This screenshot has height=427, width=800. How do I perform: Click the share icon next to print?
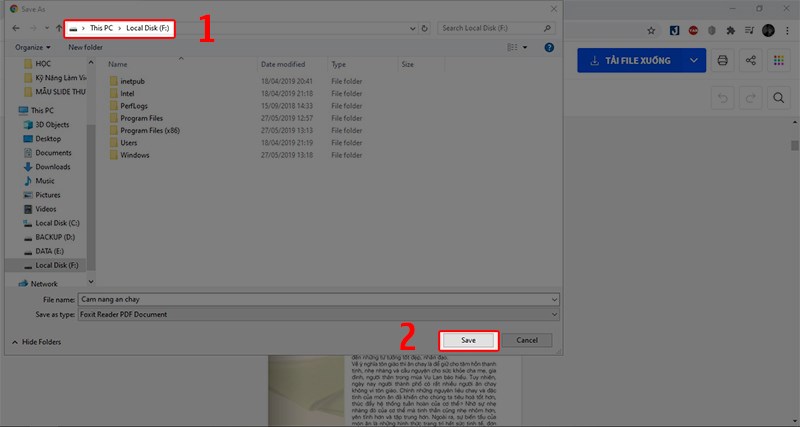pos(750,61)
